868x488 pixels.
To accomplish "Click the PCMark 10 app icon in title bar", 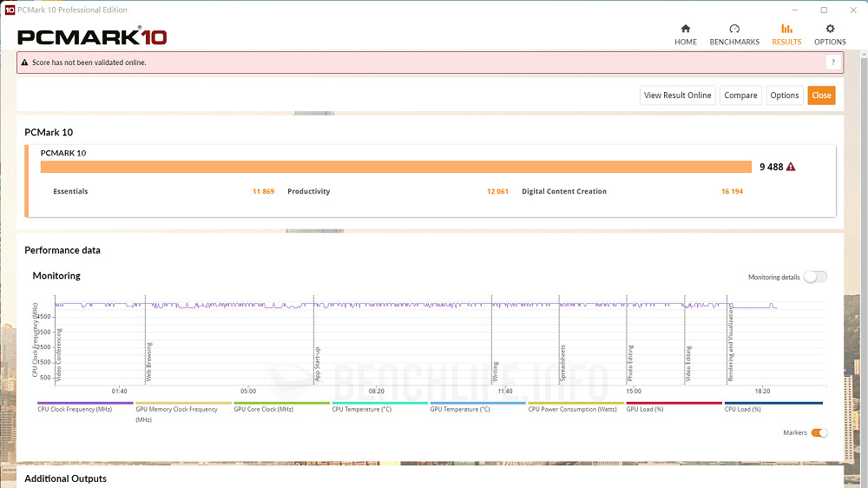I will coord(10,10).
